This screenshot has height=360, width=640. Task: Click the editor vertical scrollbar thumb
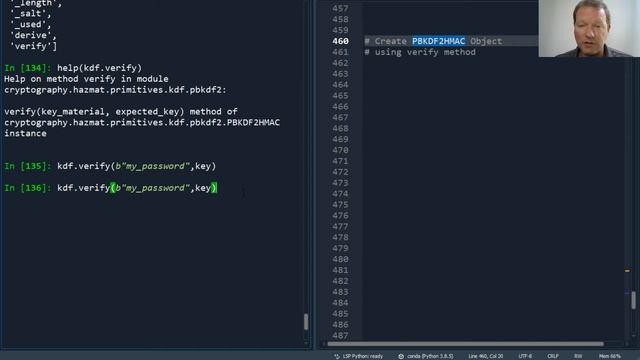click(633, 300)
